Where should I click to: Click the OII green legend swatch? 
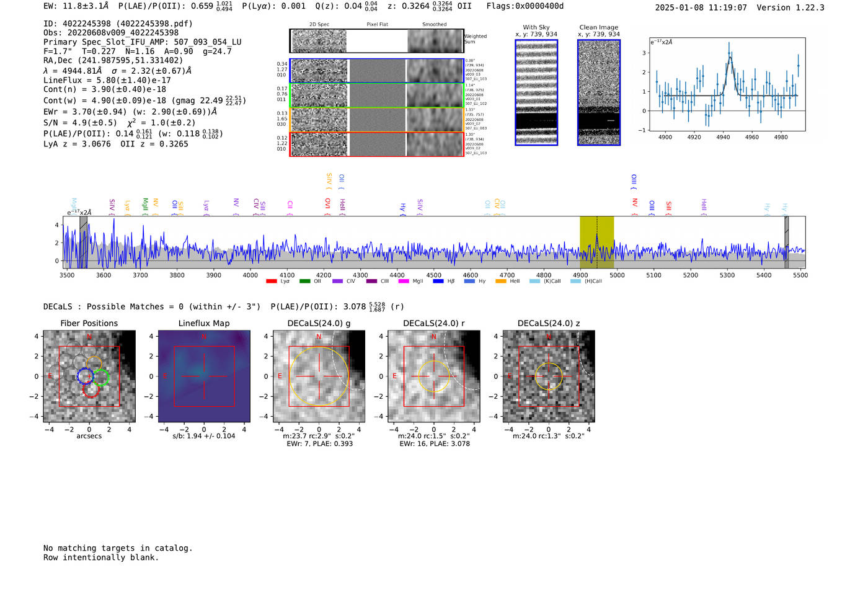point(304,281)
